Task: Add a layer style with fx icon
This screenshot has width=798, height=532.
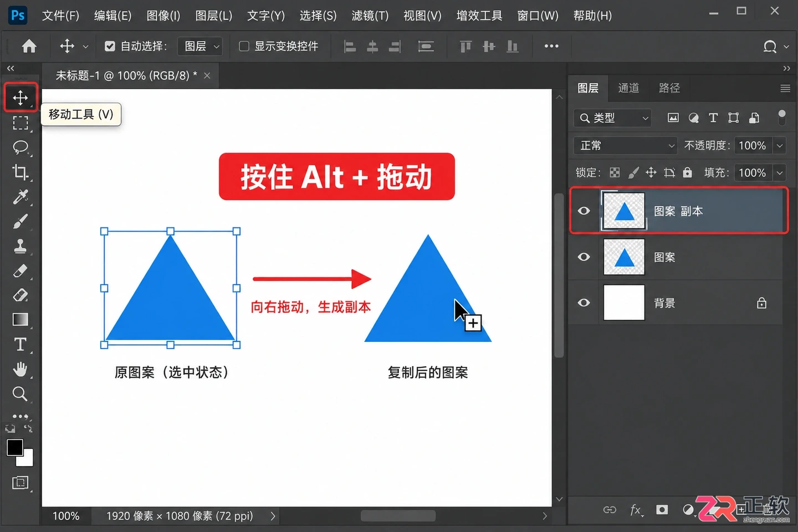Action: [636, 510]
